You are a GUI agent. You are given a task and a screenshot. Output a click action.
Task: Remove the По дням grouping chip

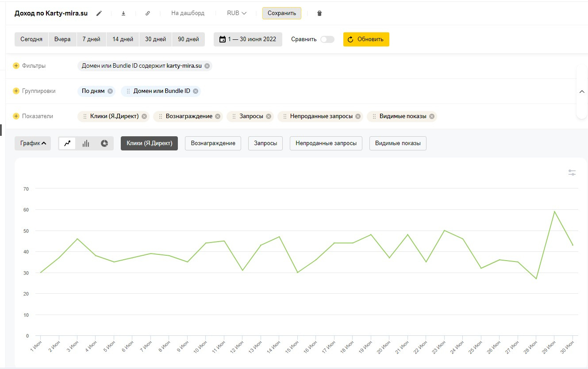[110, 91]
